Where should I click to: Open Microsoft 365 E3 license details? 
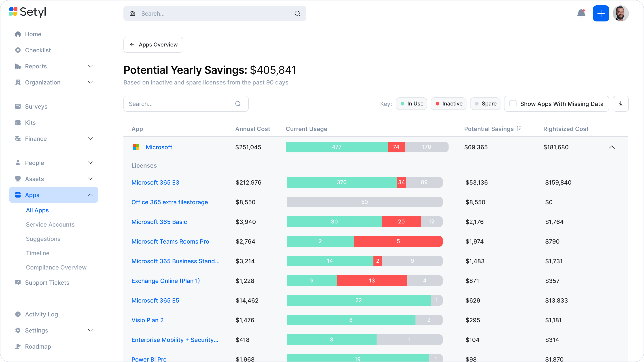[x=155, y=182]
